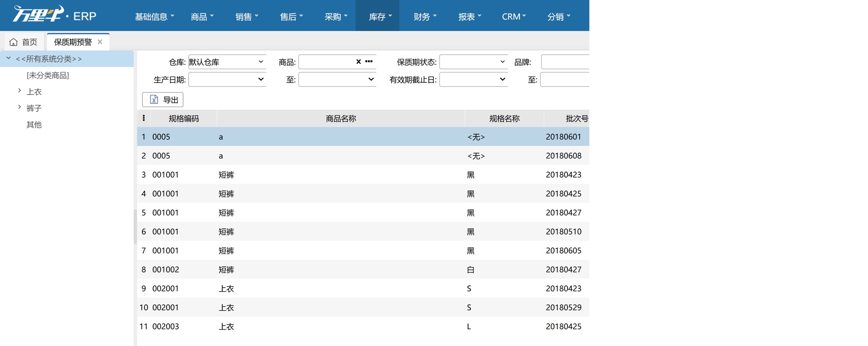Open column settings three-dot icon in table header
This screenshot has width=868, height=346.
(x=144, y=118)
